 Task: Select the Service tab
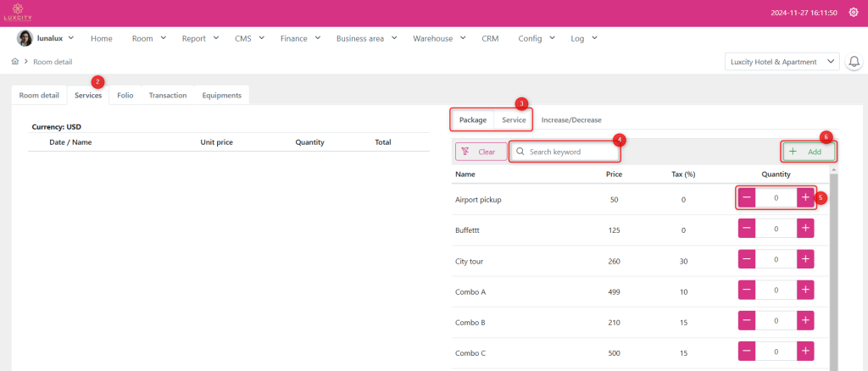point(514,120)
